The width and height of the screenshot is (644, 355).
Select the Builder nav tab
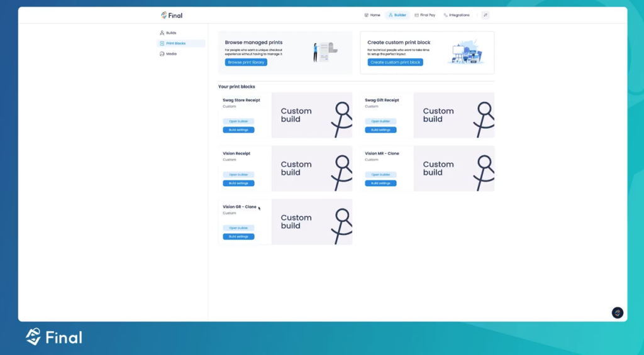point(397,15)
